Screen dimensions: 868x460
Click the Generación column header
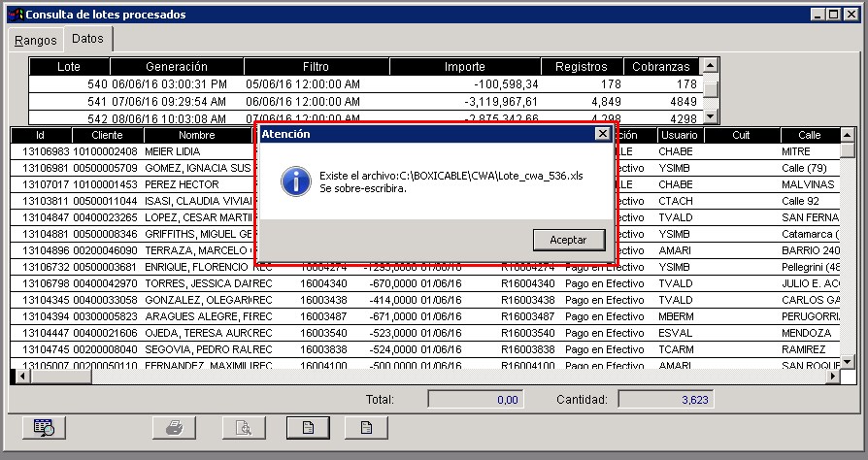[x=176, y=67]
